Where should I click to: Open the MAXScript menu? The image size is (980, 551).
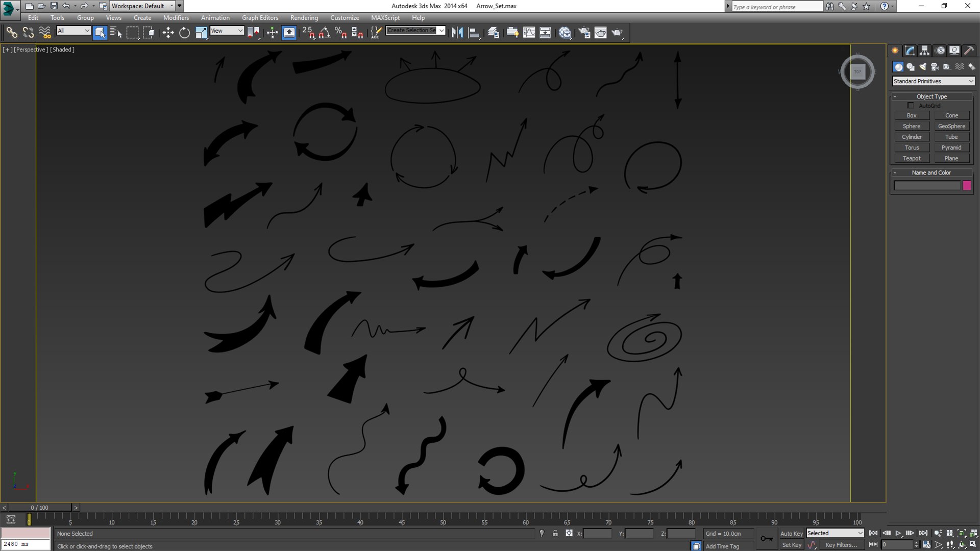(385, 17)
